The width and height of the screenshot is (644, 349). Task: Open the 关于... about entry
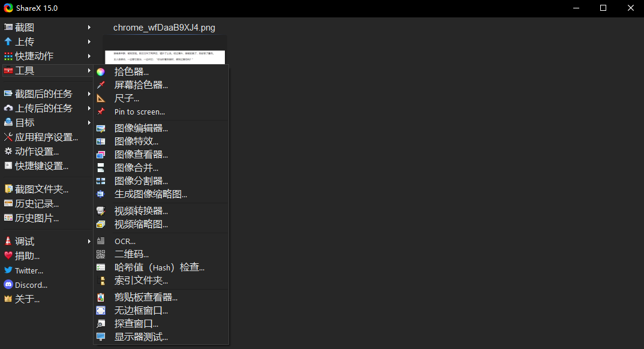coord(47,299)
